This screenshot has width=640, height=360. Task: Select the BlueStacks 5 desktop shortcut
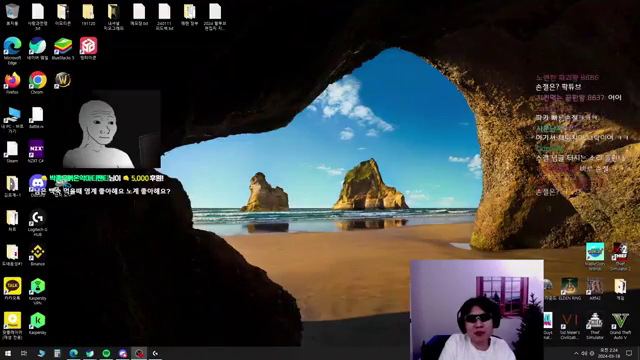point(63,49)
